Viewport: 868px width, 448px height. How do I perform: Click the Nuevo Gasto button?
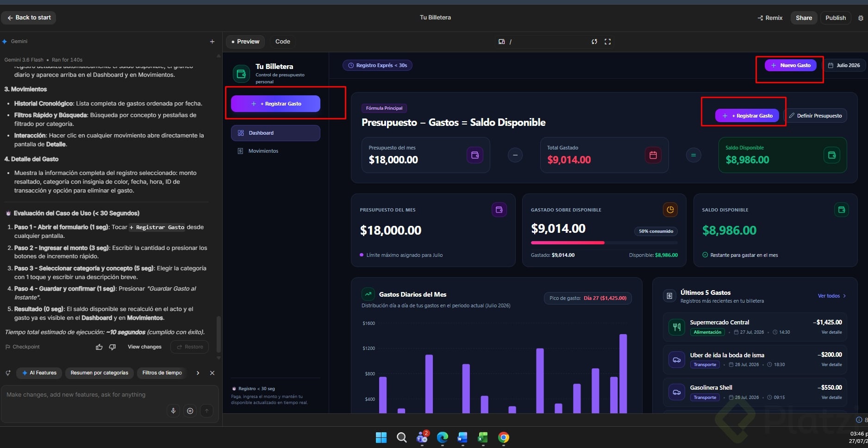tap(791, 65)
